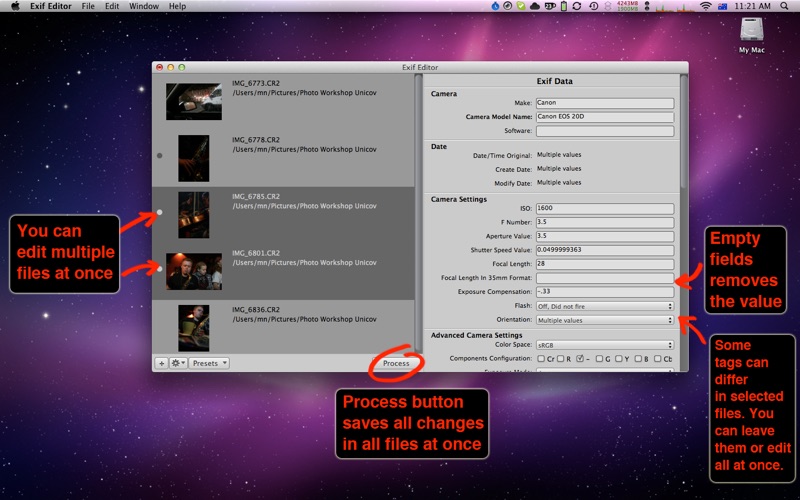Click the add file plus button
The image size is (800, 500).
(161, 363)
